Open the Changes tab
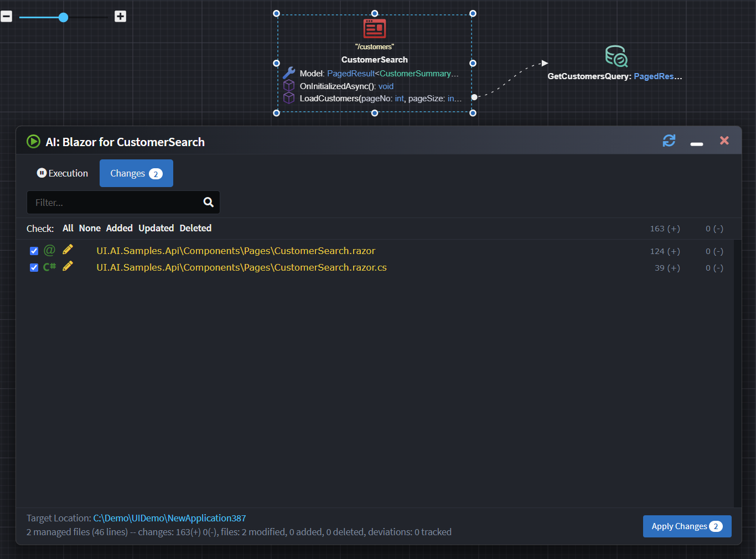 [136, 173]
